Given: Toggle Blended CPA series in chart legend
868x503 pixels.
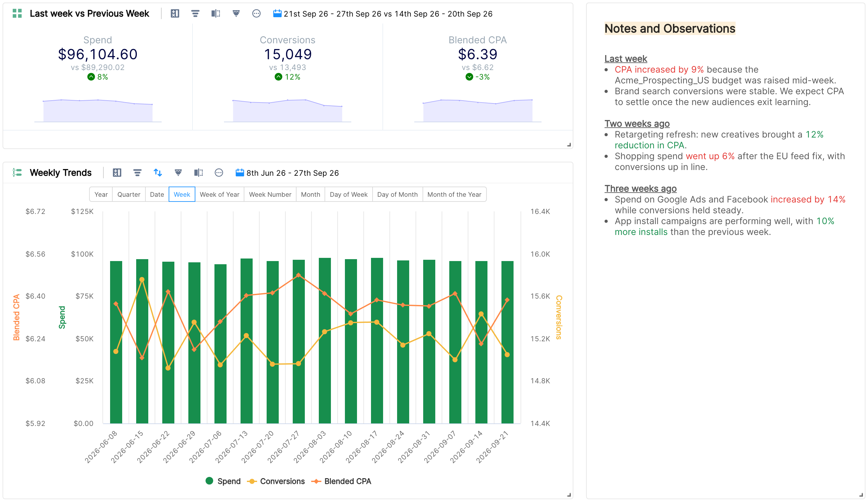Looking at the screenshot, I should (341, 481).
